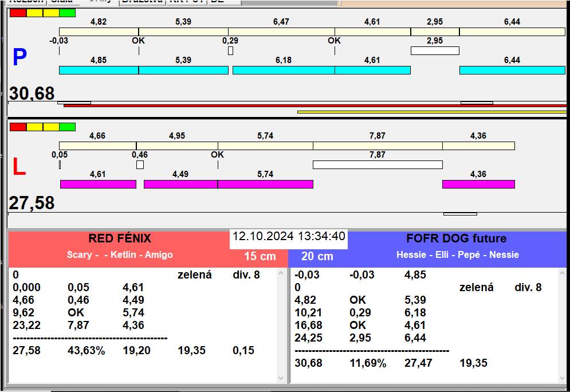The image size is (570, 392).
Task: Click the 0,15 difference value in RED FÉNIX summary
Action: pyautogui.click(x=243, y=351)
